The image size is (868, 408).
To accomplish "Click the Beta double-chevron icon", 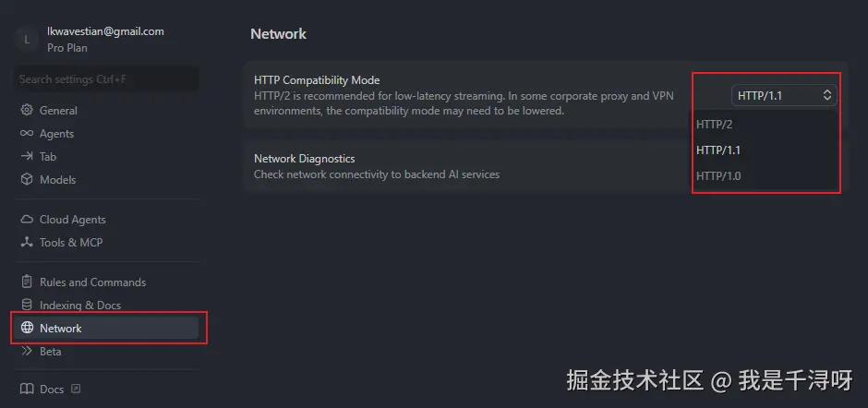I will (x=27, y=352).
